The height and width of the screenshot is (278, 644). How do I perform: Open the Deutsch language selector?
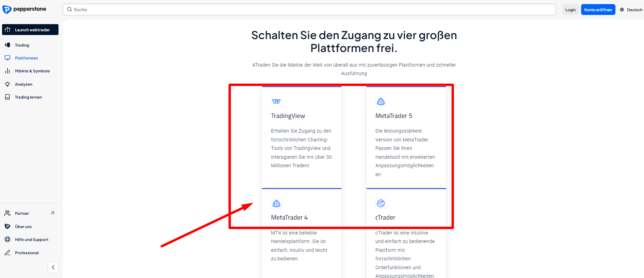(631, 10)
